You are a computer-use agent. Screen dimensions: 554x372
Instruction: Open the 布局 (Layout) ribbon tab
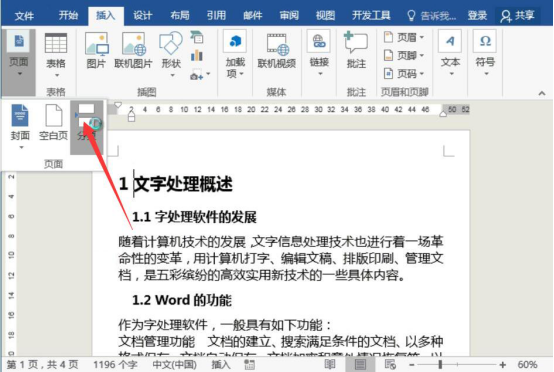point(180,16)
